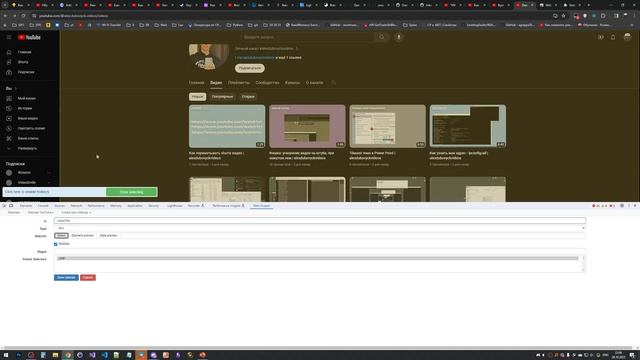Expand the Вы section chevron
Image resolution: width=640 pixels, height=360 pixels.
pos(16,89)
